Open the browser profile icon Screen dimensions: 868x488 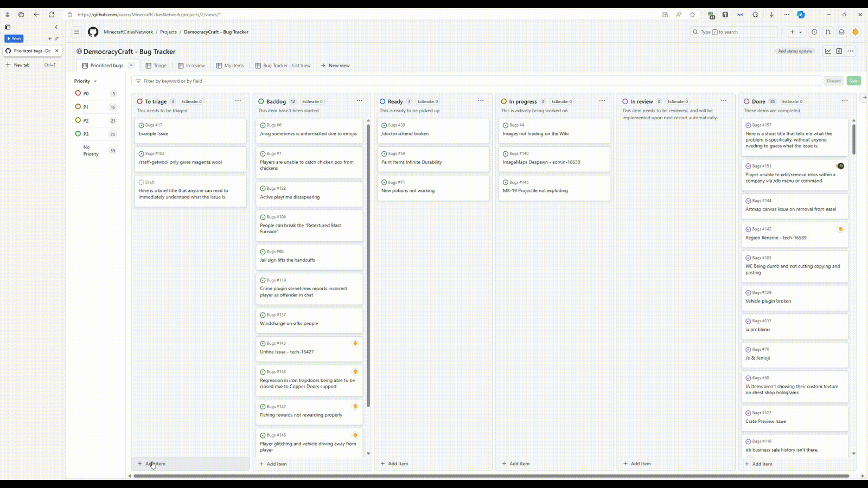[7, 15]
